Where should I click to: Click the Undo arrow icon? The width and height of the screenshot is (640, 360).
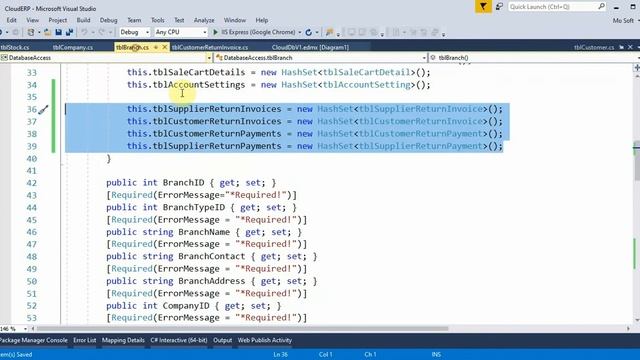pos(84,32)
